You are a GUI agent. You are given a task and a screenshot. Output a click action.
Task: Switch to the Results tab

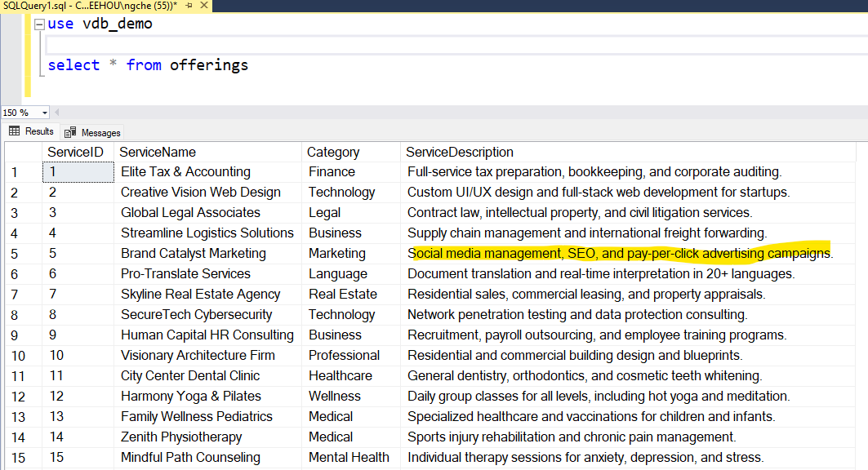31,131
